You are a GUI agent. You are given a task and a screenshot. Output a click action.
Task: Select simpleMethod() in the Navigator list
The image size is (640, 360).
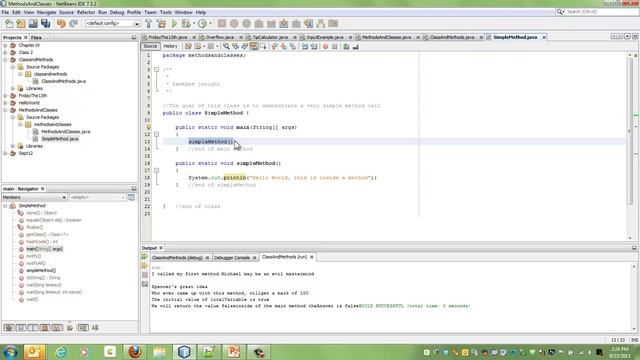pyautogui.click(x=41, y=271)
